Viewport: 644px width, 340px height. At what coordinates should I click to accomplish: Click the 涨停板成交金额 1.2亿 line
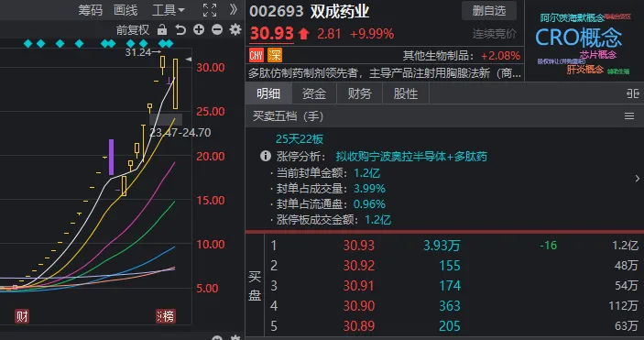click(331, 220)
